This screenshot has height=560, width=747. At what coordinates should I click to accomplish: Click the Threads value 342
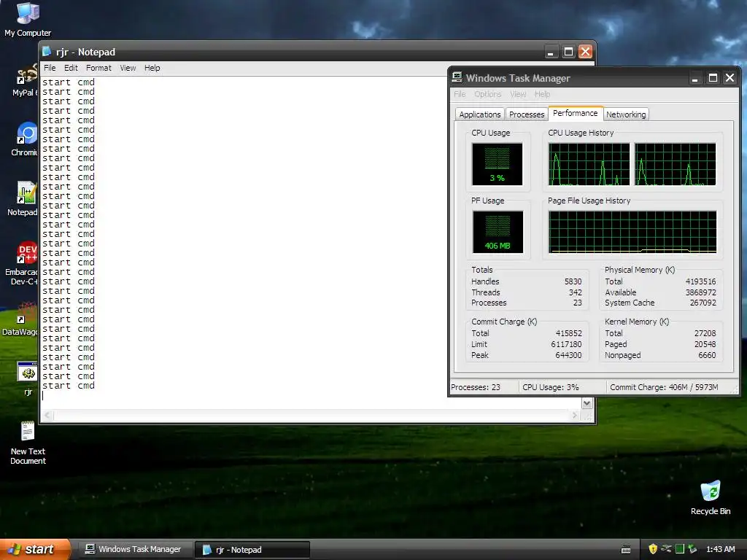pyautogui.click(x=575, y=292)
